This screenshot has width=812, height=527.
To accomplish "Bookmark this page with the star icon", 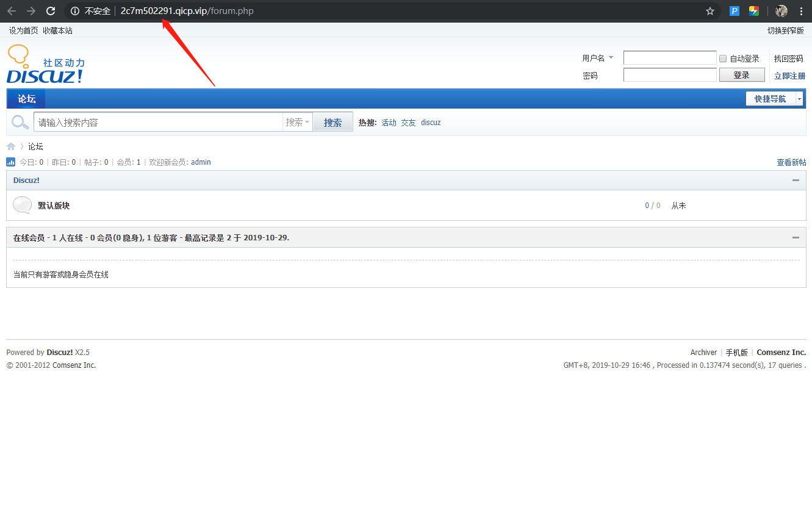I will coord(710,11).
